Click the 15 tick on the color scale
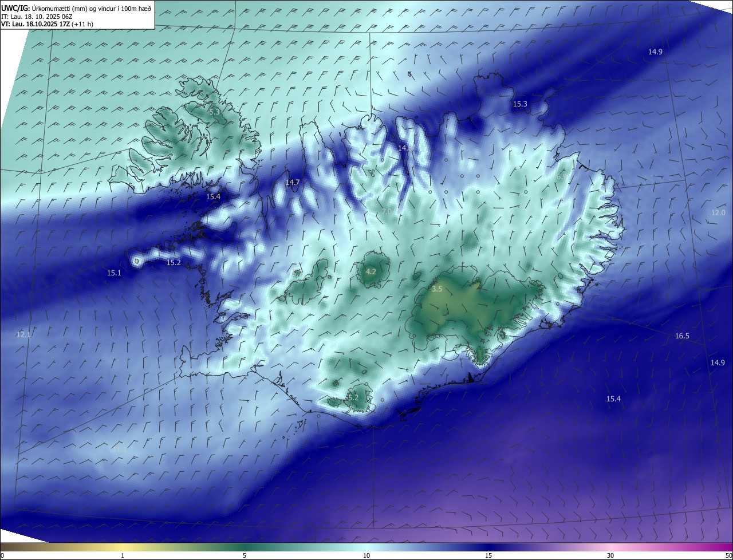The image size is (733, 560). tap(488, 555)
